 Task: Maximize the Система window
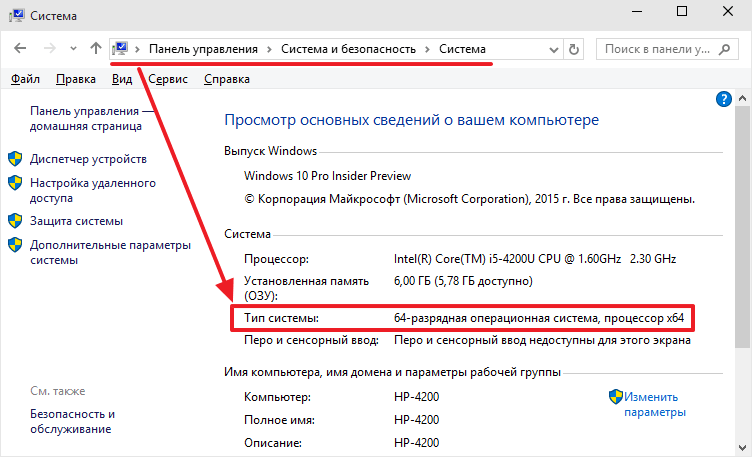click(682, 12)
